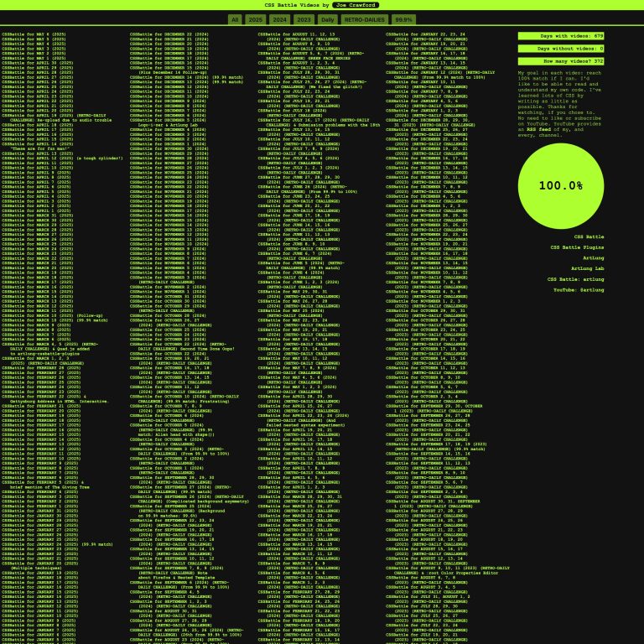
Task: Open CSSBattle for FEBRUARY 14 (2025) video
Action: [41, 439]
